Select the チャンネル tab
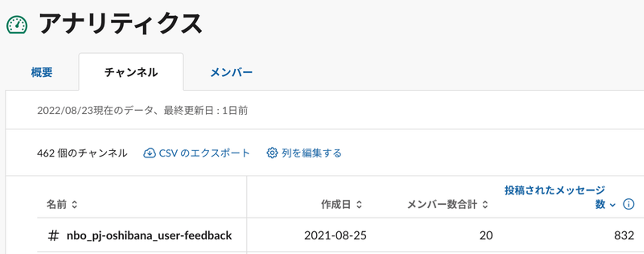The height and width of the screenshot is (254, 644). pyautogui.click(x=131, y=72)
